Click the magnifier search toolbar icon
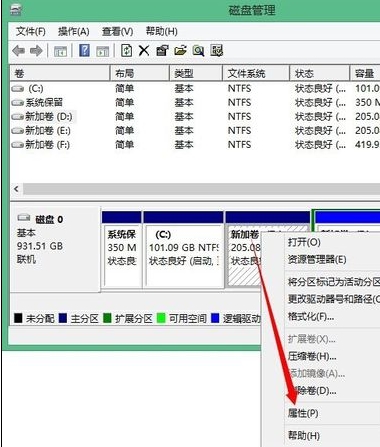Viewport: 380px width, 447px height. click(198, 51)
